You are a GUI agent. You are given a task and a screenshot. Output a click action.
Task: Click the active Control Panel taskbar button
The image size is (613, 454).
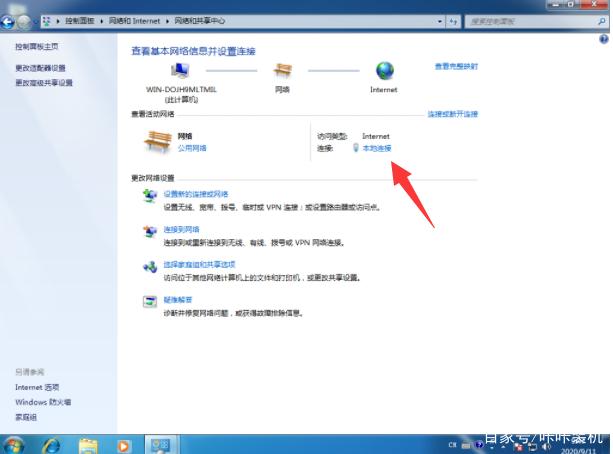[161, 445]
